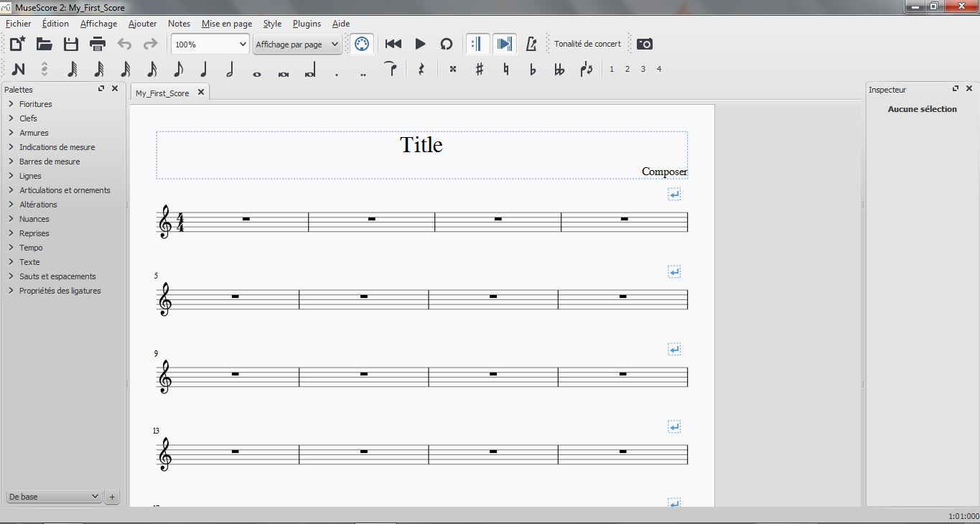Open a score file via folder icon
The image size is (980, 524).
(x=45, y=44)
